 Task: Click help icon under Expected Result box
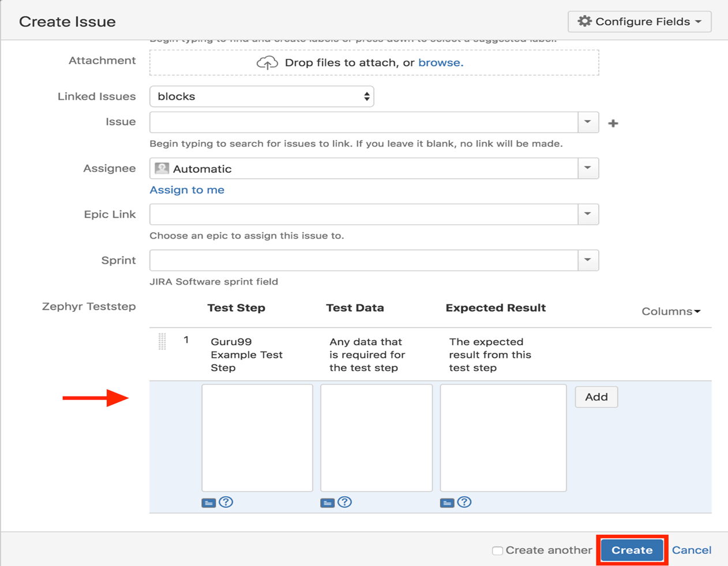point(464,502)
